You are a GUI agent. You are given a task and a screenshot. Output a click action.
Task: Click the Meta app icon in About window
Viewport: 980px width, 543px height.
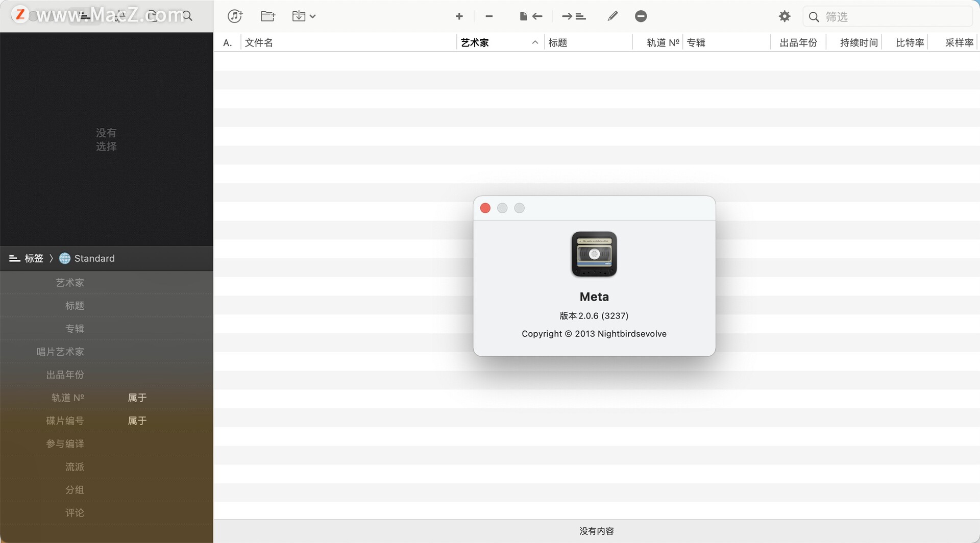(594, 254)
